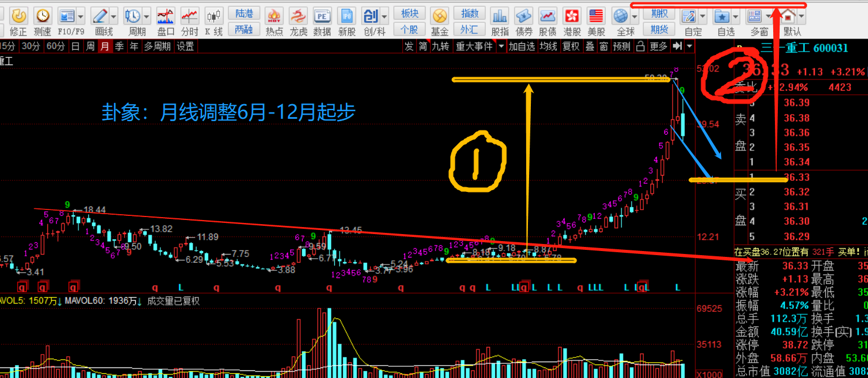Expand the 自选 dropdown arrow
The image size is (868, 378).
point(736,16)
